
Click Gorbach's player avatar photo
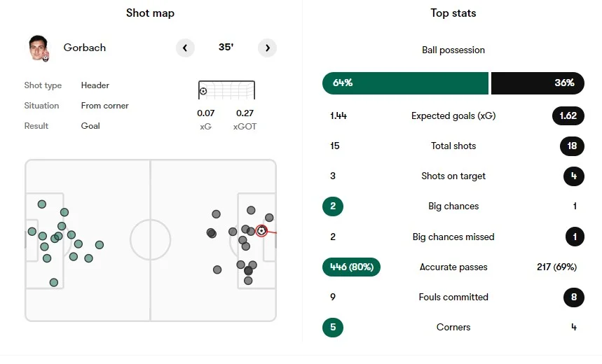(39, 48)
